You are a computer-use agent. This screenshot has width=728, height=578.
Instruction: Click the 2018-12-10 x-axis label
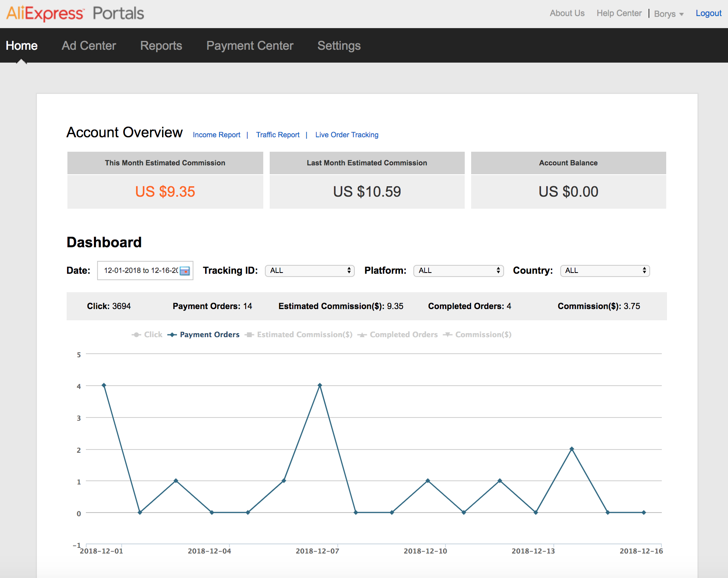[x=425, y=551]
